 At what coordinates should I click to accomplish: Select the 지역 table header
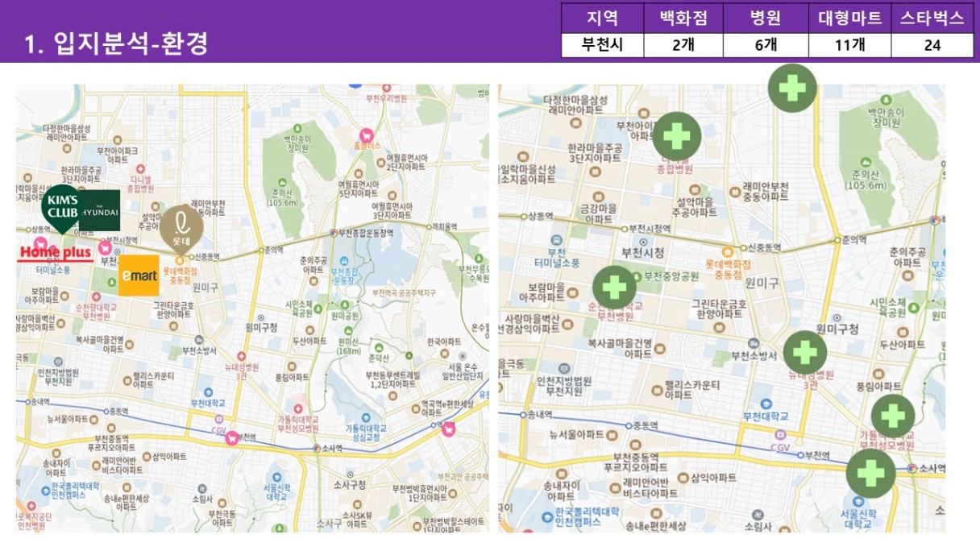603,19
